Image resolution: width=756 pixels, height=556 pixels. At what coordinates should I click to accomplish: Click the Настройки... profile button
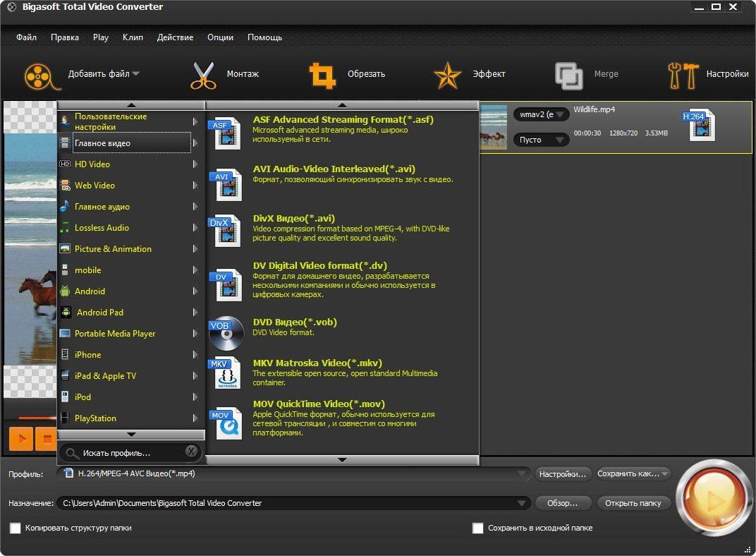point(563,474)
